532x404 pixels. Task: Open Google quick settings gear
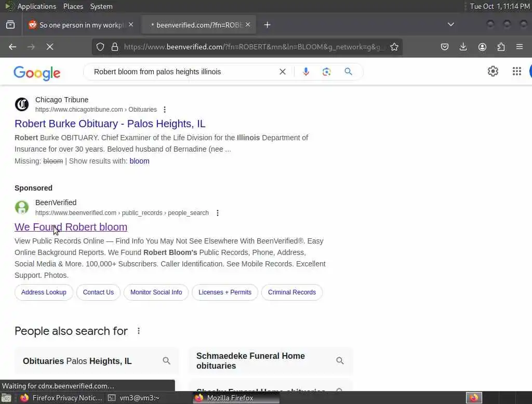coord(493,71)
